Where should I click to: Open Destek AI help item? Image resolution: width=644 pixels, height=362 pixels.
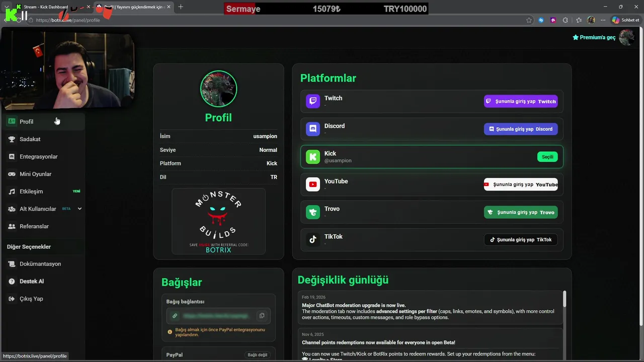pyautogui.click(x=43, y=281)
